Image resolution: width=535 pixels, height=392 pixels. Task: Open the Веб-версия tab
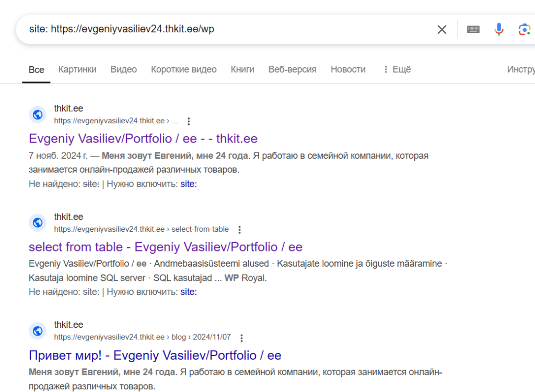pos(293,69)
